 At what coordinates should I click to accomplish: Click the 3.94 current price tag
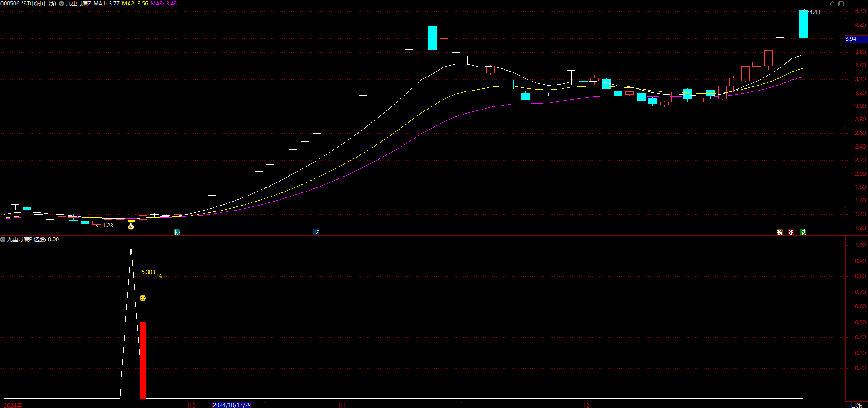click(856, 39)
